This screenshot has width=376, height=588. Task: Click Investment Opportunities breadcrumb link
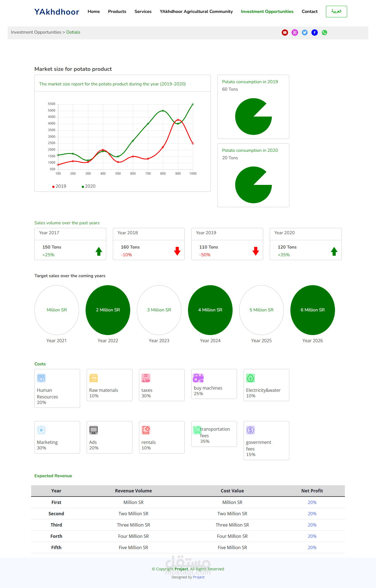click(x=36, y=32)
